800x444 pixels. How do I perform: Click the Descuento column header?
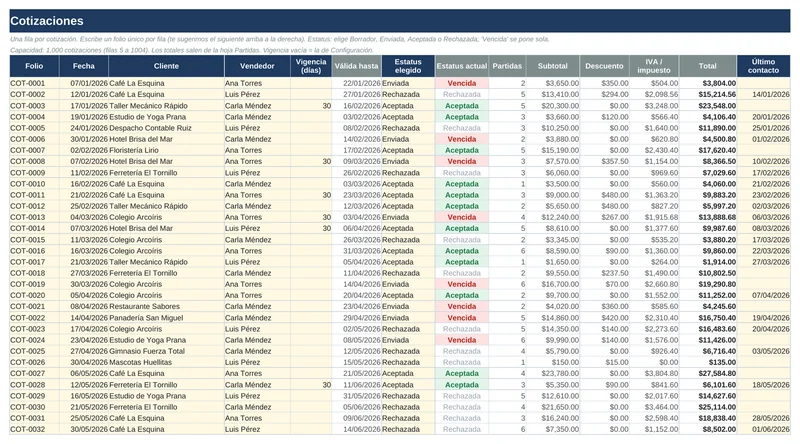(604, 66)
